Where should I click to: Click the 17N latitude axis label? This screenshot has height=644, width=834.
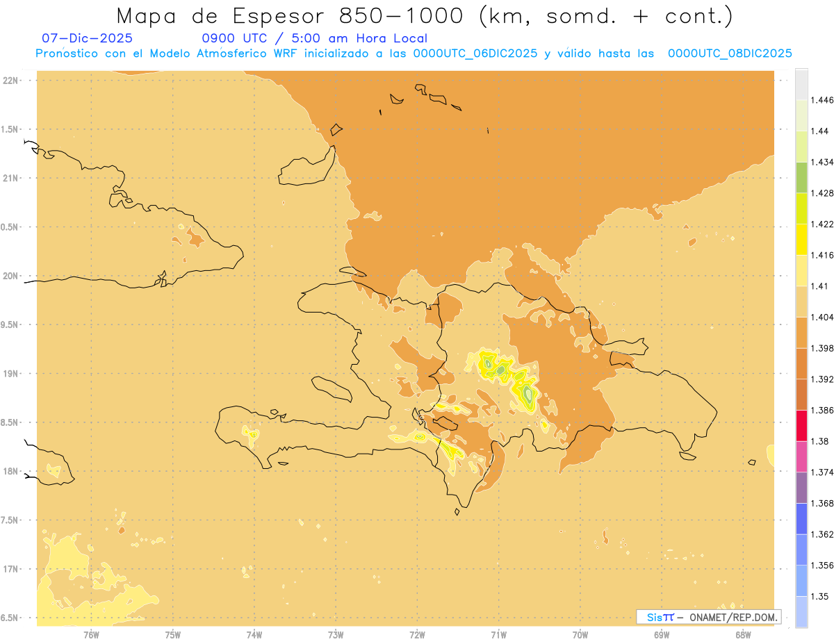[10, 569]
